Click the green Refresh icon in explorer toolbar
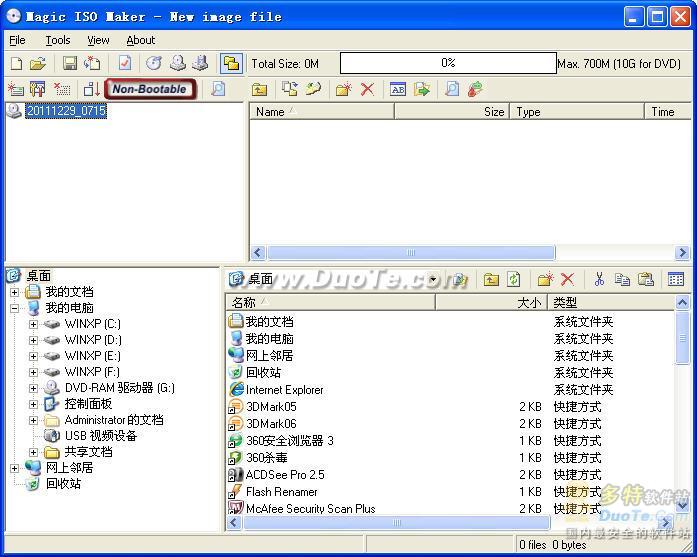This screenshot has height=557, width=697. [514, 280]
